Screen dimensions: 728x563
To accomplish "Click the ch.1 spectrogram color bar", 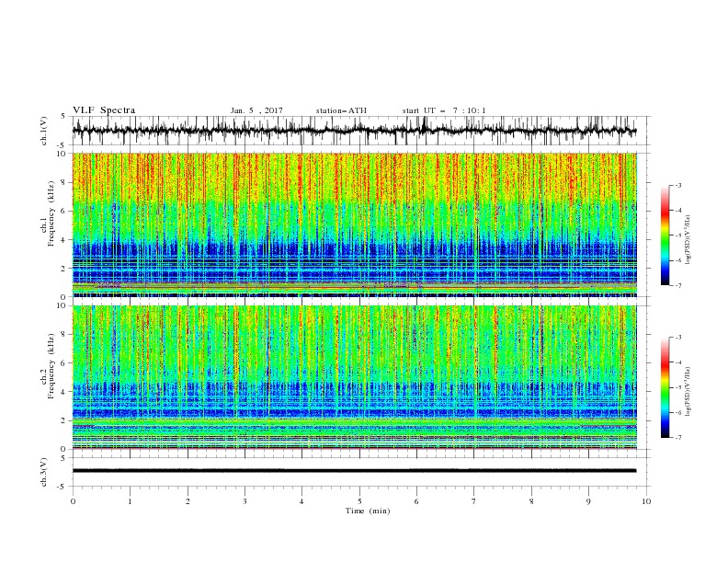I will [x=665, y=236].
